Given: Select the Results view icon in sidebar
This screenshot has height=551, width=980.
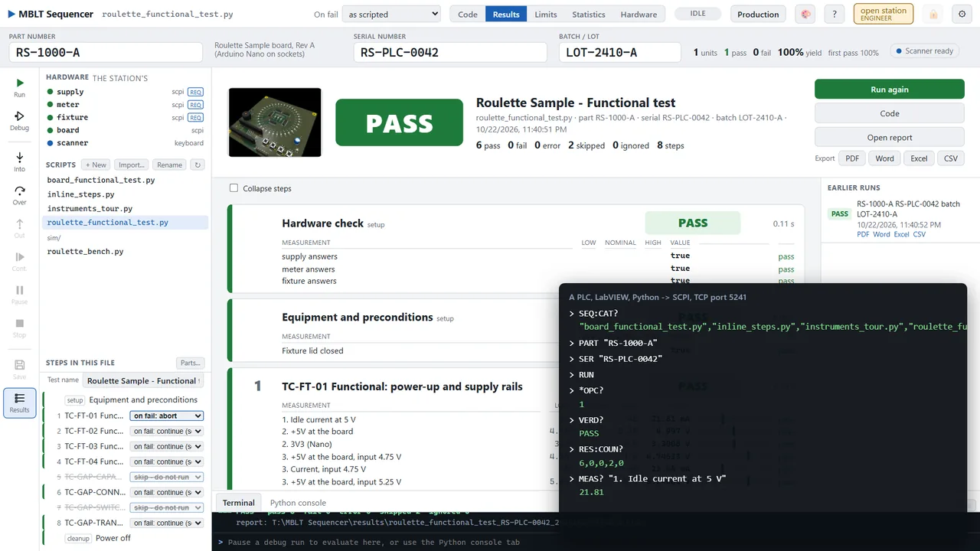Looking at the screenshot, I should [19, 403].
